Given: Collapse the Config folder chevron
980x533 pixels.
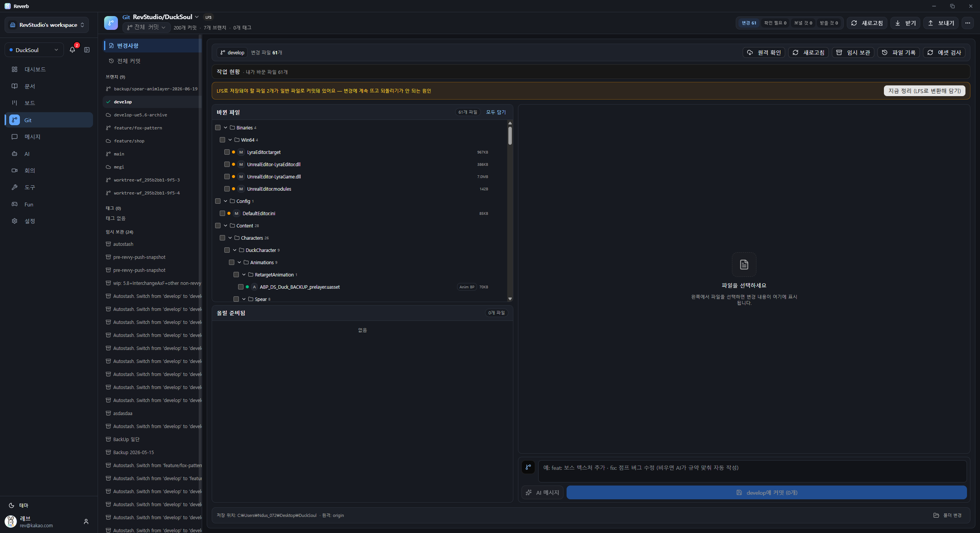Looking at the screenshot, I should click(225, 201).
